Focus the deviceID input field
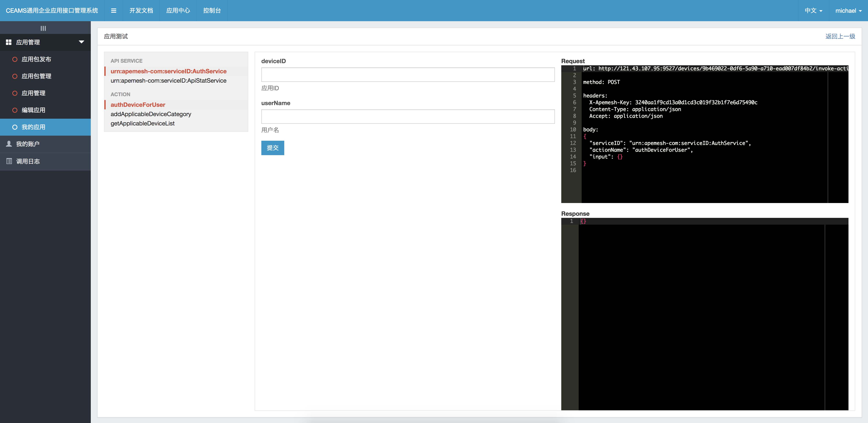 coord(408,74)
